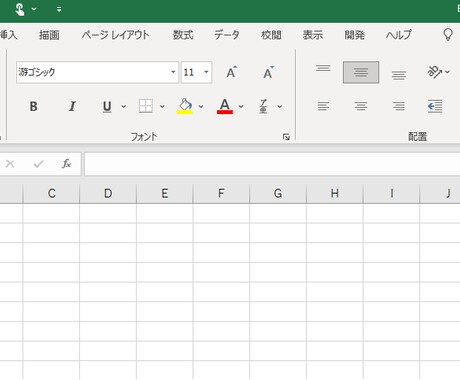This screenshot has height=380, width=460.
Task: Select column D header
Action: (x=108, y=193)
